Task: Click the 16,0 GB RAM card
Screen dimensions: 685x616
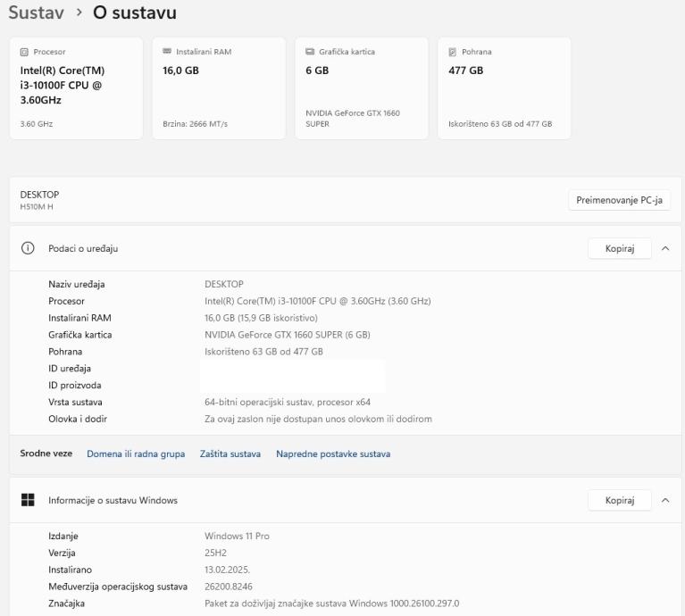Action: (x=219, y=88)
